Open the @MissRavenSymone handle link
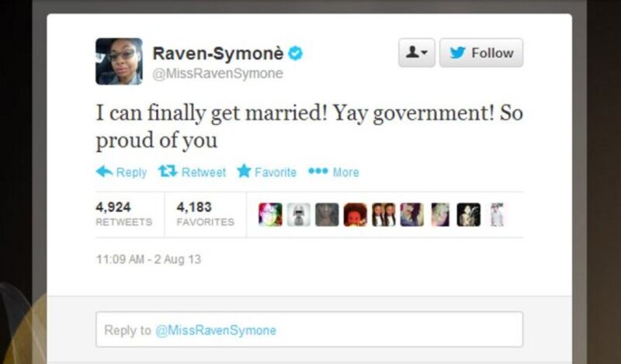This screenshot has width=621, height=364. [218, 74]
